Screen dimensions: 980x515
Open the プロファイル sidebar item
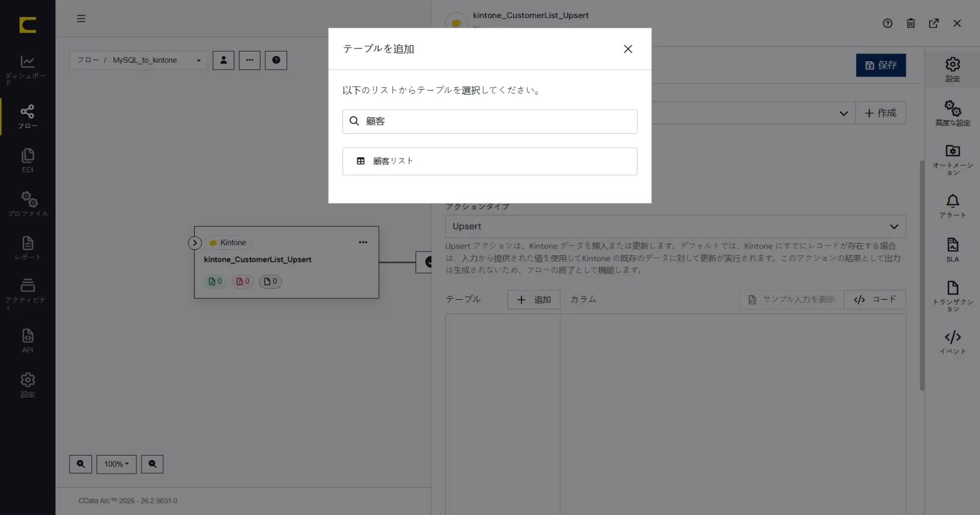[x=27, y=205]
